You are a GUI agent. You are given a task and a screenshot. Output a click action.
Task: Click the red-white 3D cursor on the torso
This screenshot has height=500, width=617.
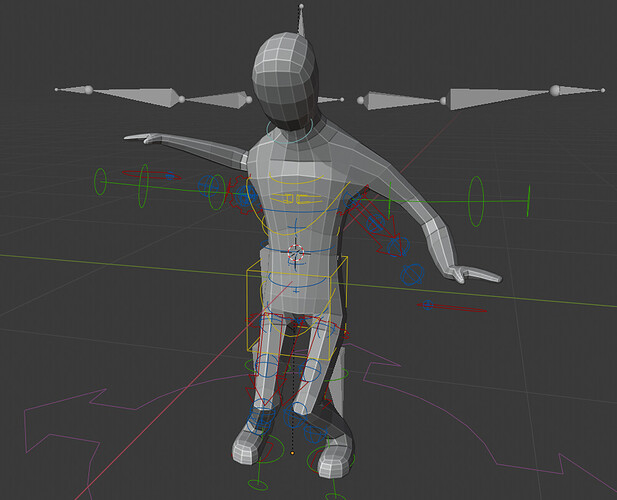[x=296, y=253]
